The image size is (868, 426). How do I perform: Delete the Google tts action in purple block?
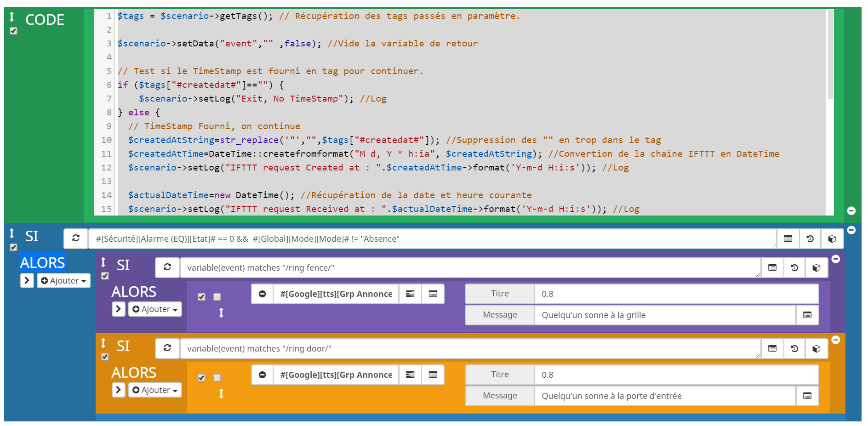point(263,294)
